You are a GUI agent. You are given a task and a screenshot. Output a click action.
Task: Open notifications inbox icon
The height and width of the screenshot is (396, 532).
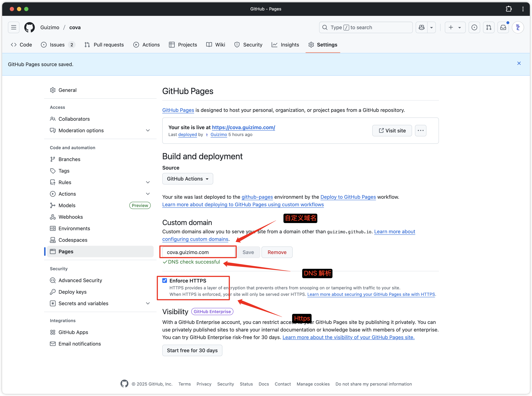click(x=503, y=27)
